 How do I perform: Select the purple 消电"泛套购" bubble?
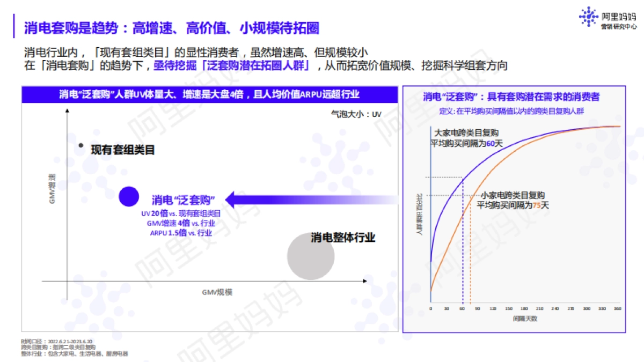[128, 196]
